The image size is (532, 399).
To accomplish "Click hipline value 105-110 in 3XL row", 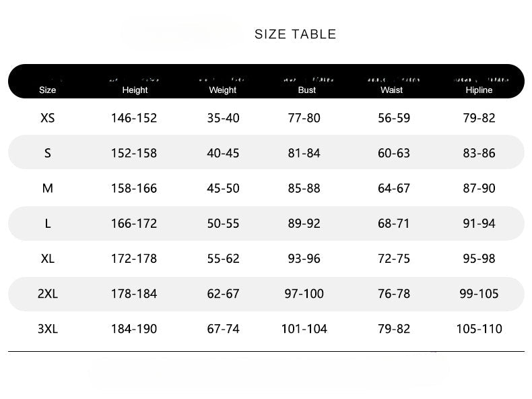I will pos(479,329).
